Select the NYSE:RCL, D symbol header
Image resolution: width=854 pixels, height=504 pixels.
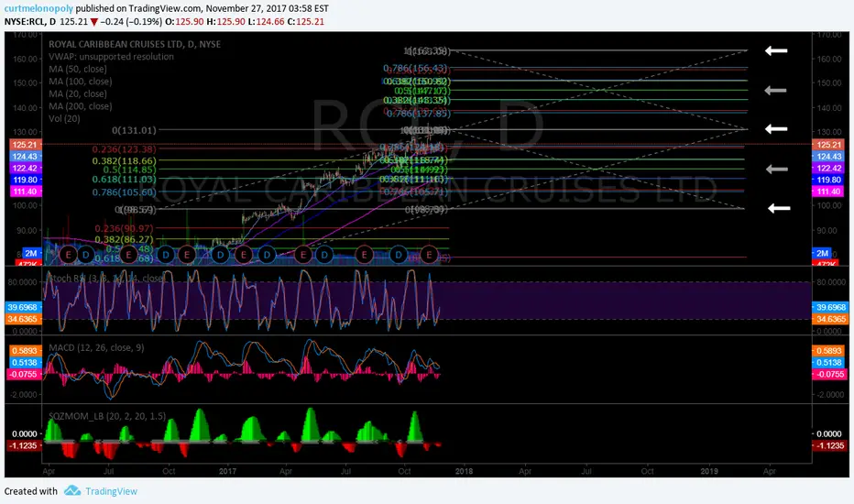30,22
